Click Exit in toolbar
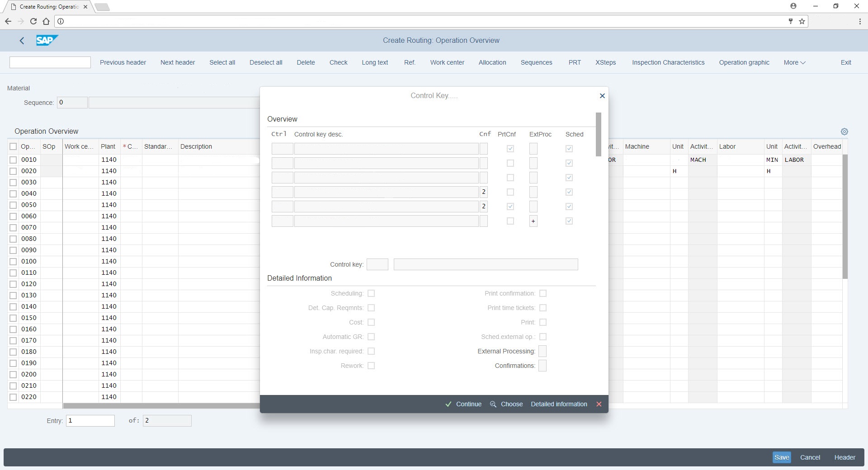The height and width of the screenshot is (470, 868). pyautogui.click(x=846, y=62)
